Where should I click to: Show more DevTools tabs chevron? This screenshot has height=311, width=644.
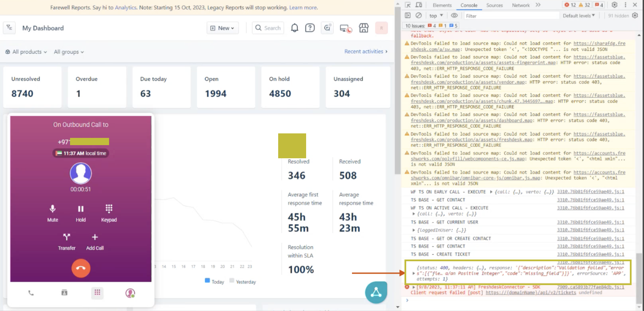tap(538, 5)
